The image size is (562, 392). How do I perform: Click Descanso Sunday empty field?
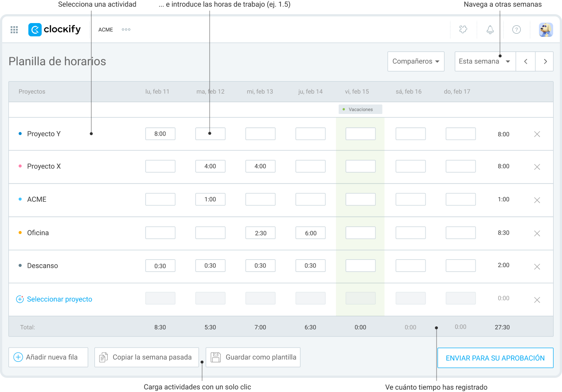461,266
